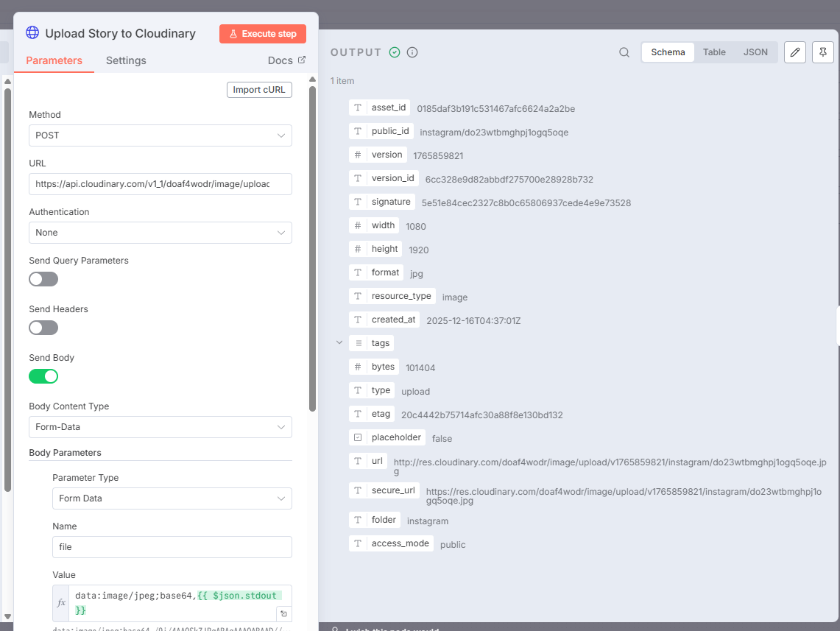Switch output view to JSON
This screenshot has width=840, height=631.
[755, 52]
